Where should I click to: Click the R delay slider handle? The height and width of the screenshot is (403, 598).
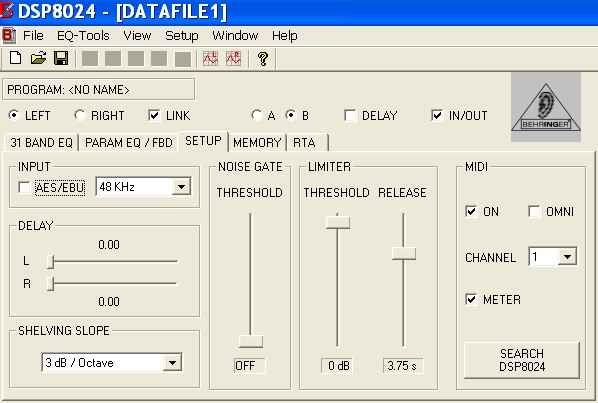click(50, 284)
